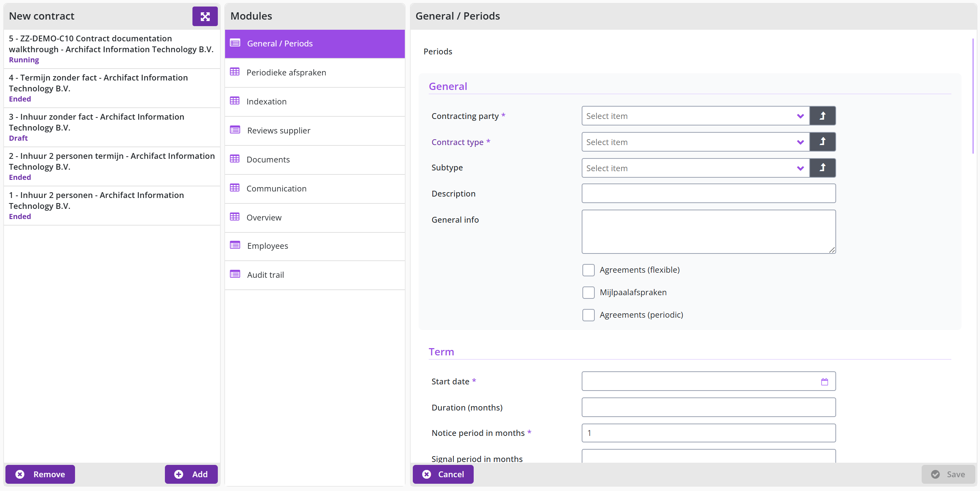
Task: Click the Cancel button
Action: tap(443, 474)
